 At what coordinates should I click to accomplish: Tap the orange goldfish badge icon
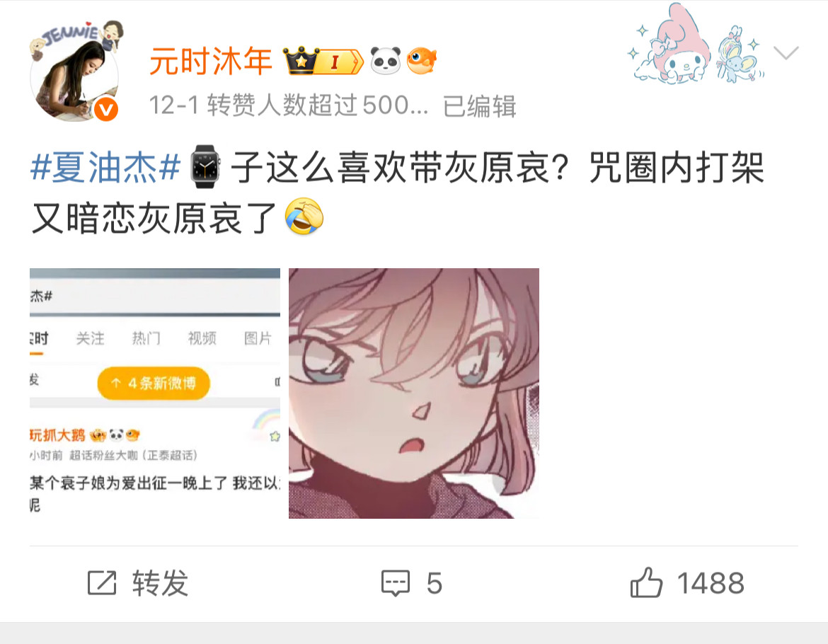(421, 62)
